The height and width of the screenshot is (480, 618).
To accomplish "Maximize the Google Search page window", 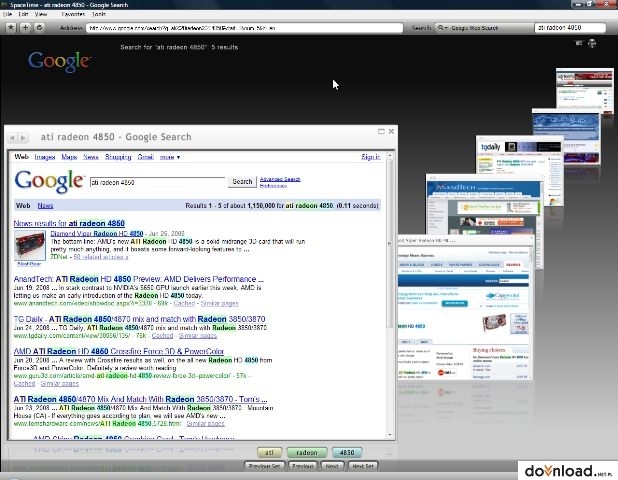I will tap(381, 131).
